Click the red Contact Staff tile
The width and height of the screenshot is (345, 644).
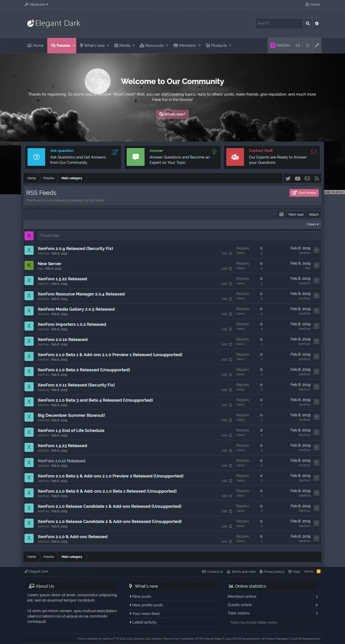tap(235, 157)
